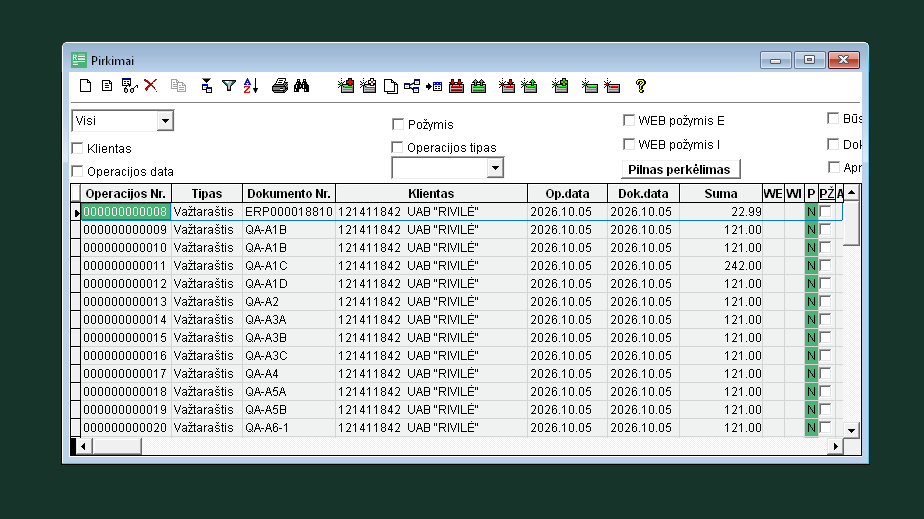The height and width of the screenshot is (519, 924).
Task: Select document cell QA-A1C
Action: pos(289,266)
